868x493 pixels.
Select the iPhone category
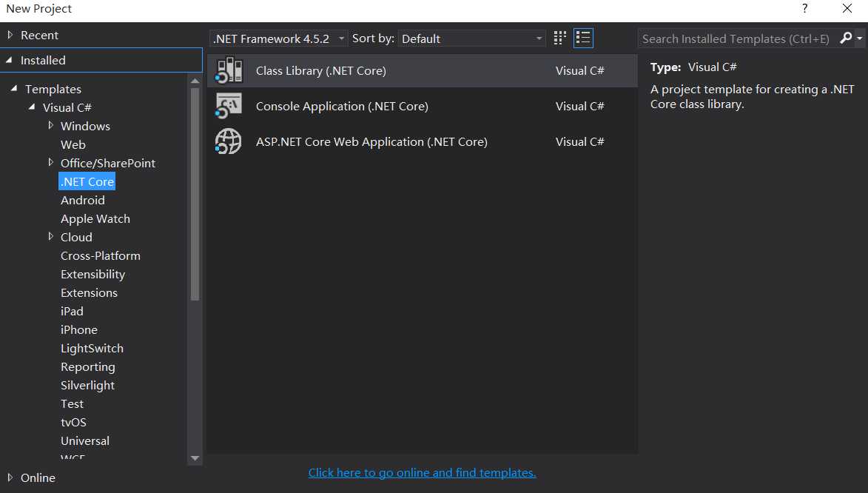click(x=78, y=329)
